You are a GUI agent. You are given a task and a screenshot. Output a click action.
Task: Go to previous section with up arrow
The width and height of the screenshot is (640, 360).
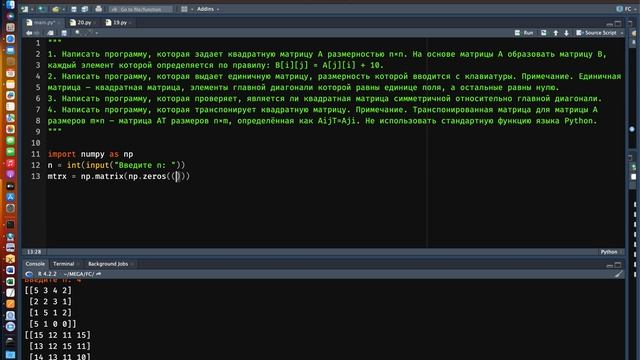(556, 33)
